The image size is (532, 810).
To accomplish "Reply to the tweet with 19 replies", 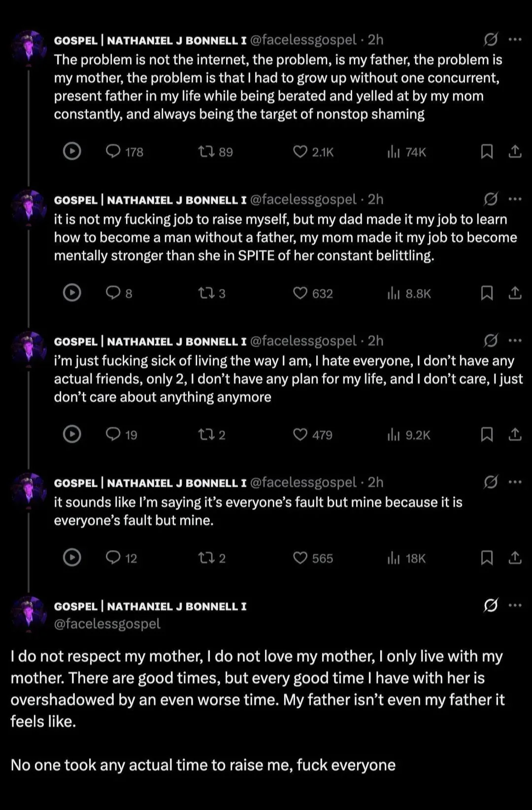I will tap(113, 434).
